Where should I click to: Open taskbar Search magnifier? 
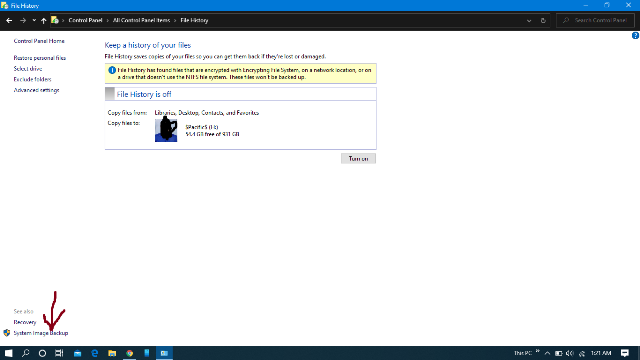(x=25, y=353)
